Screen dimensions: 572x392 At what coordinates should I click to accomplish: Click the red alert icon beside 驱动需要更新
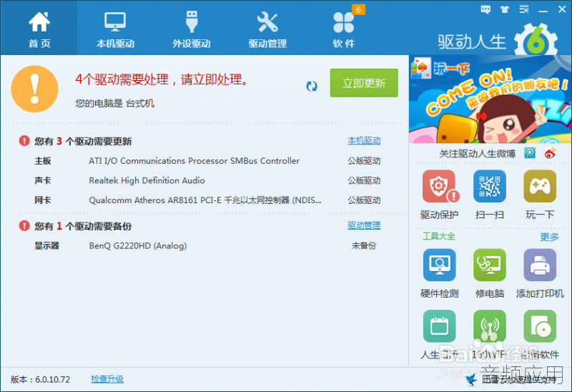point(24,140)
